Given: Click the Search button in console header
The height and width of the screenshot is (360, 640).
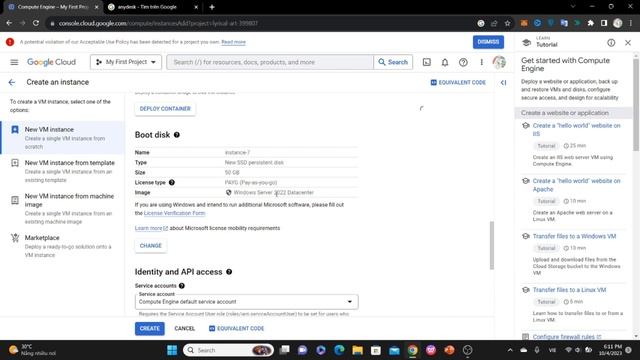Looking at the screenshot, I should 393,62.
